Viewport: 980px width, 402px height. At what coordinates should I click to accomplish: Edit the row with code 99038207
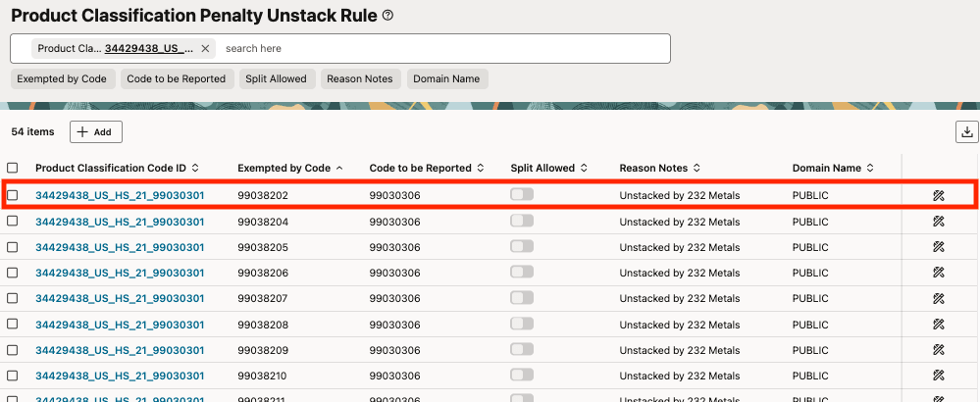click(938, 298)
